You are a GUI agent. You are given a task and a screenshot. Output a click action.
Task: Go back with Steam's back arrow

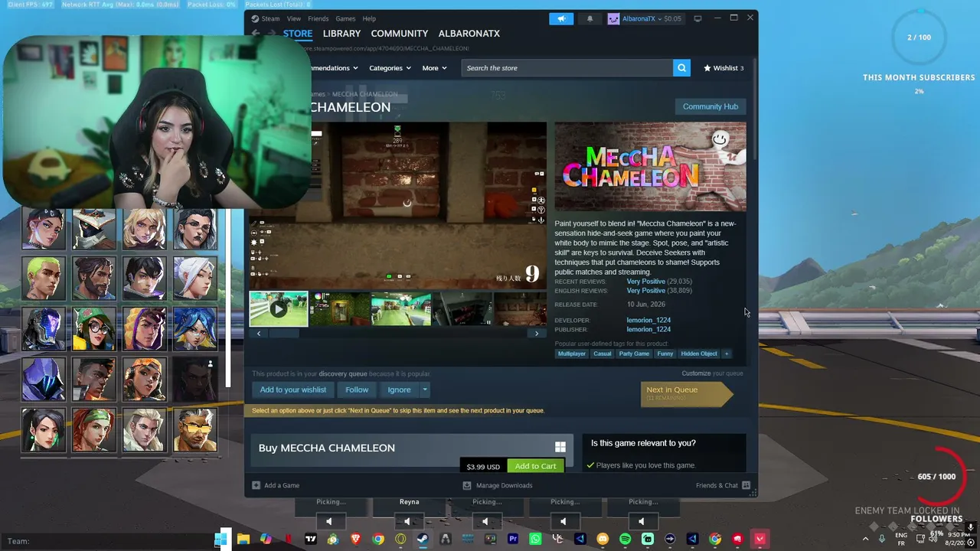pyautogui.click(x=256, y=34)
